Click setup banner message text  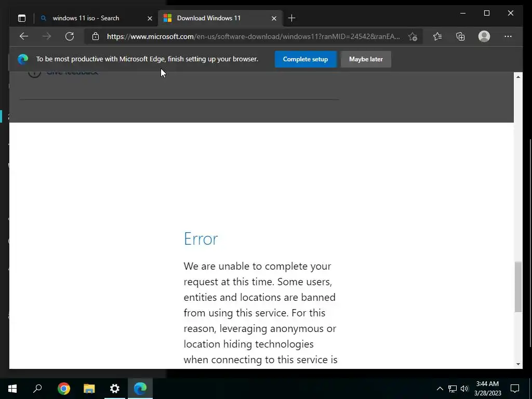coord(147,59)
